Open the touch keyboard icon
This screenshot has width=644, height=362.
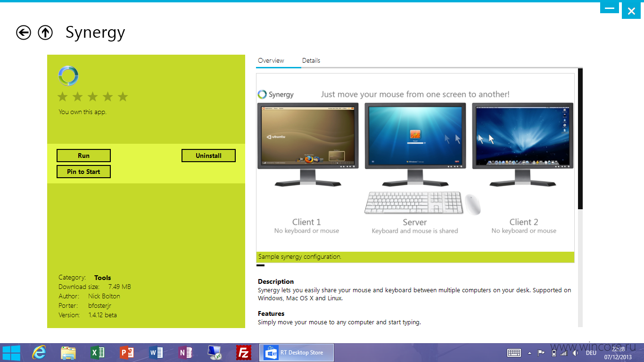[514, 353]
